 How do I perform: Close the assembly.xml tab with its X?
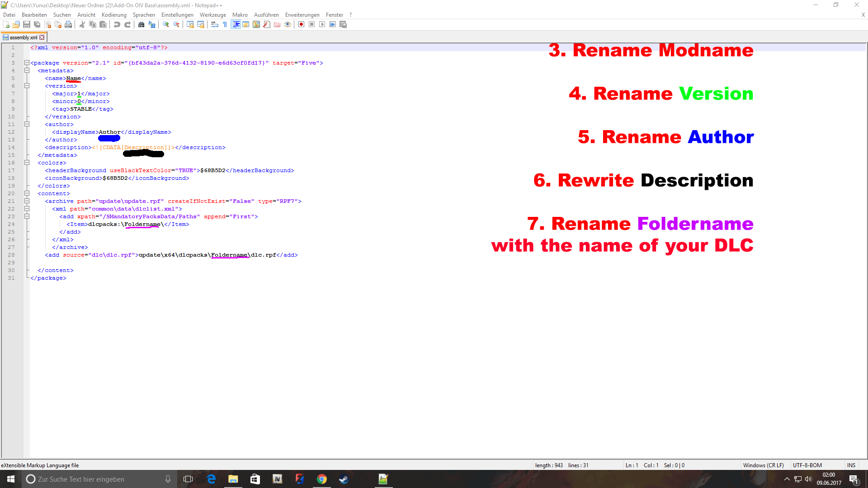pyautogui.click(x=42, y=38)
